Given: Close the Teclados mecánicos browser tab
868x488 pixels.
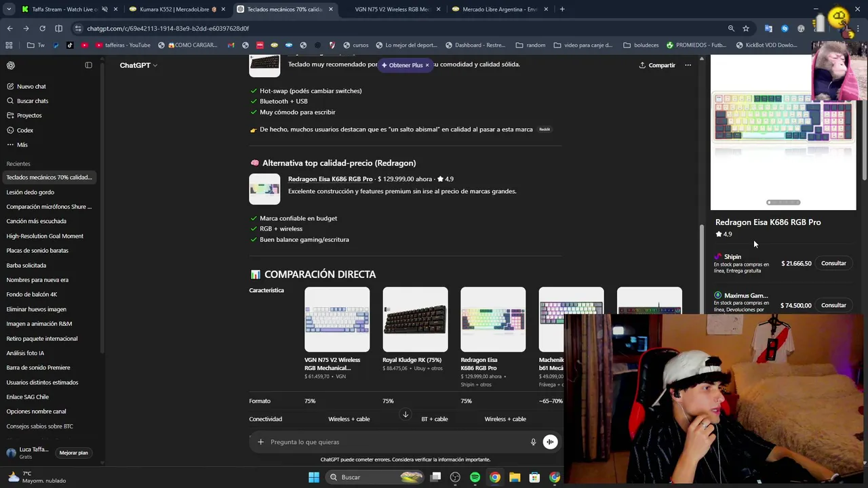Looking at the screenshot, I should (x=331, y=9).
